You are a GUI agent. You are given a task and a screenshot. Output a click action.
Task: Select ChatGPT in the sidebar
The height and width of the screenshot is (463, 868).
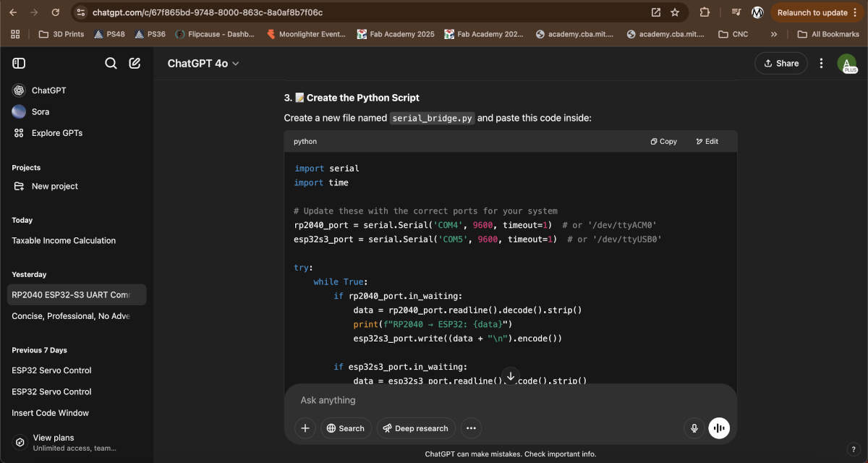tap(76, 90)
